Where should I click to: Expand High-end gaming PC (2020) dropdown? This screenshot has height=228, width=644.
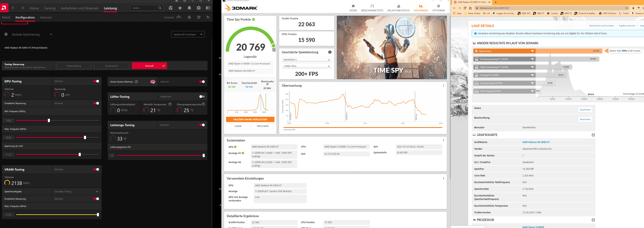[533, 67]
